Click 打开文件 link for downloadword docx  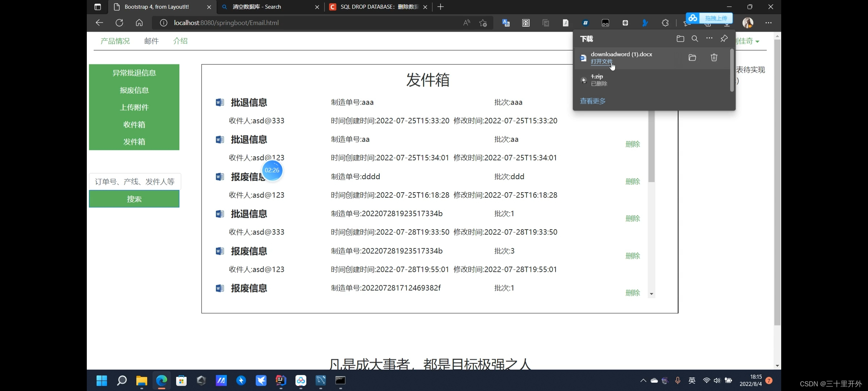click(x=601, y=62)
